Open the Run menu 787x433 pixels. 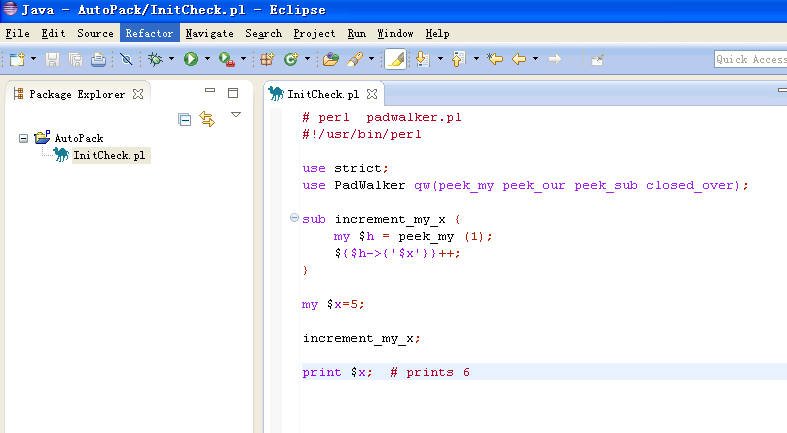pos(356,34)
